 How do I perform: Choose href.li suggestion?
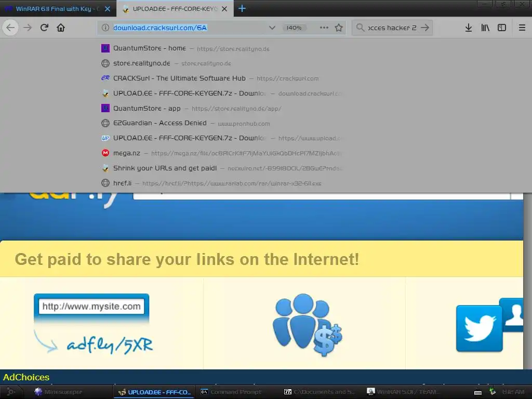[x=222, y=183]
